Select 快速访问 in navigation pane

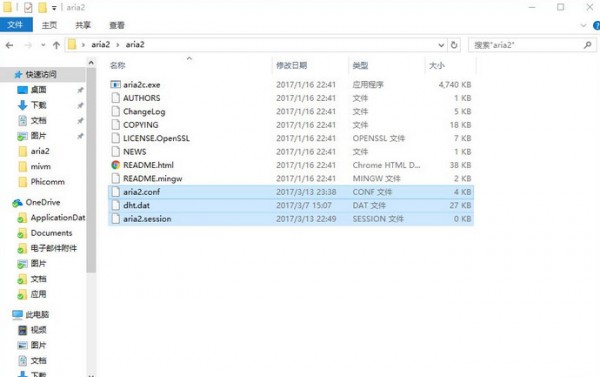(41, 74)
